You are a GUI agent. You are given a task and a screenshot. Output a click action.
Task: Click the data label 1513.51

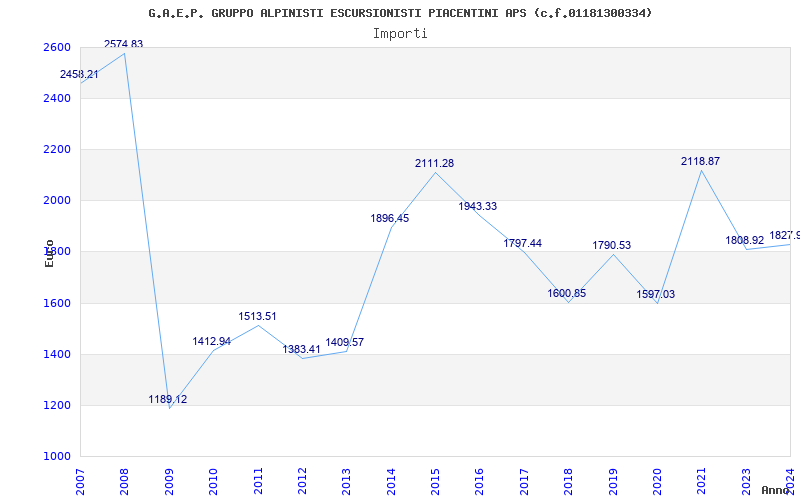[257, 316]
